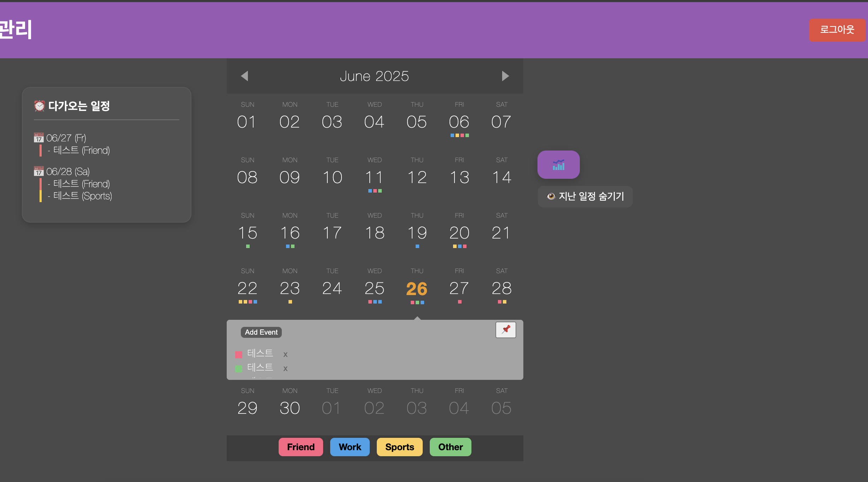Toggle the Sports category filter
This screenshot has height=482, width=868.
(x=399, y=447)
